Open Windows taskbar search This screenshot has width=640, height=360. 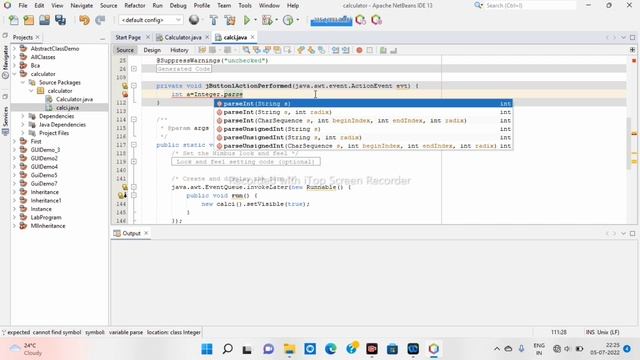pyautogui.click(x=228, y=349)
